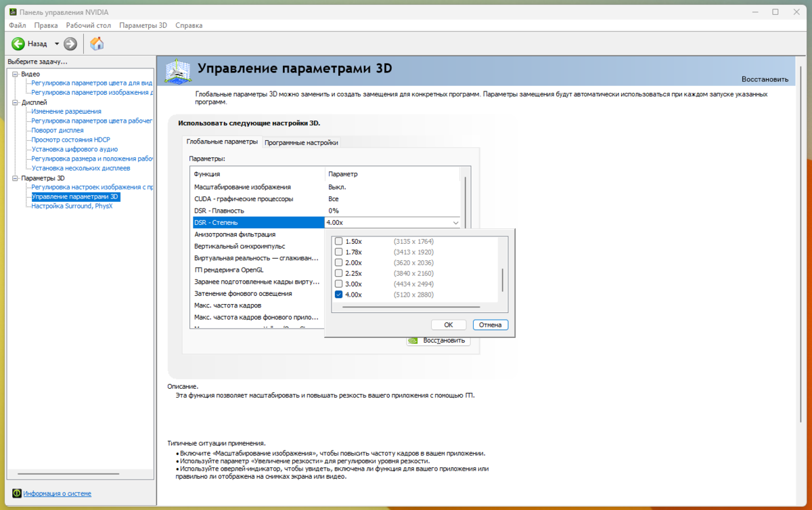Select the Глобальные параметры tab
This screenshot has height=510, width=812.
pyautogui.click(x=222, y=142)
